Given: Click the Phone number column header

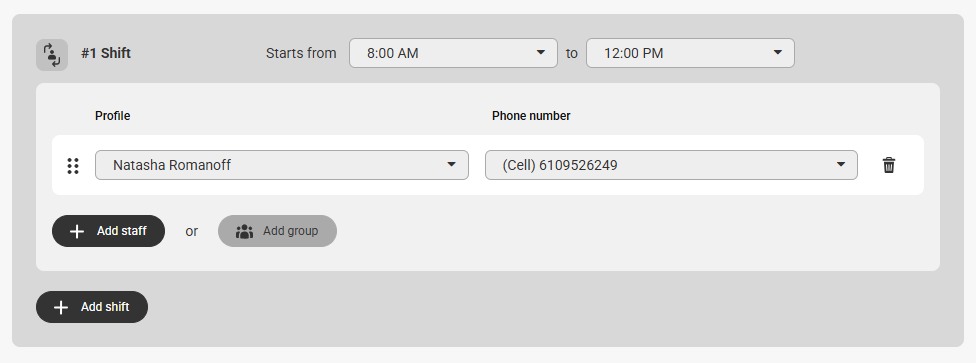Looking at the screenshot, I should pos(531,116).
